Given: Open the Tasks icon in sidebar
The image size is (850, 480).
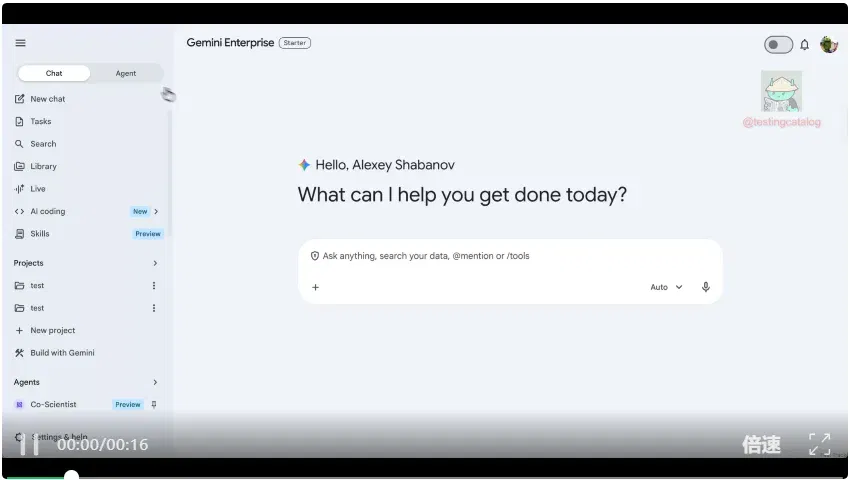Looking at the screenshot, I should tap(20, 121).
